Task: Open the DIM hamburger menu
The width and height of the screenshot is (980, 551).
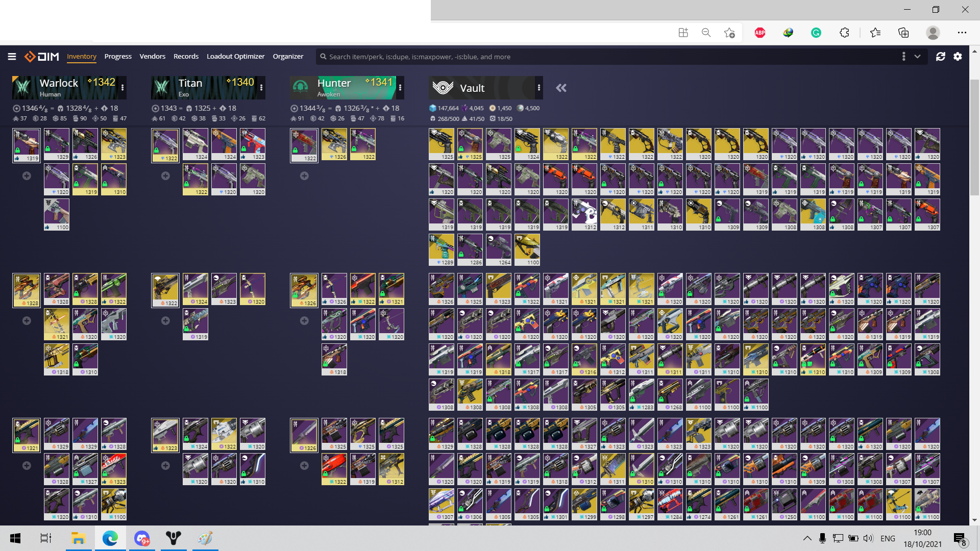Action: [x=12, y=57]
